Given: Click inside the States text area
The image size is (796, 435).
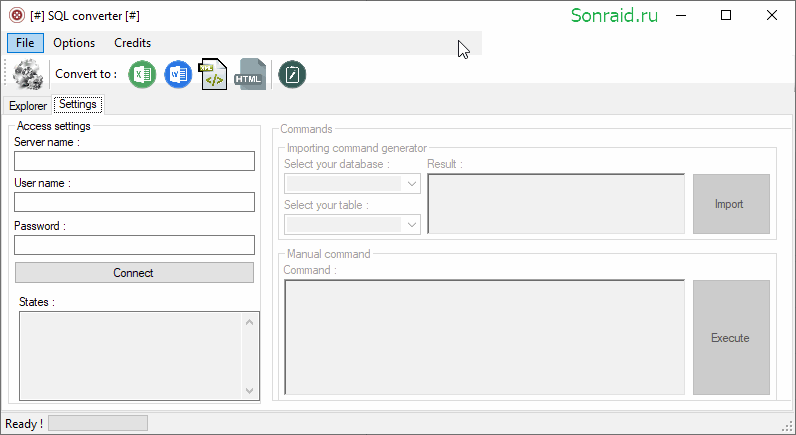Looking at the screenshot, I should (x=131, y=356).
